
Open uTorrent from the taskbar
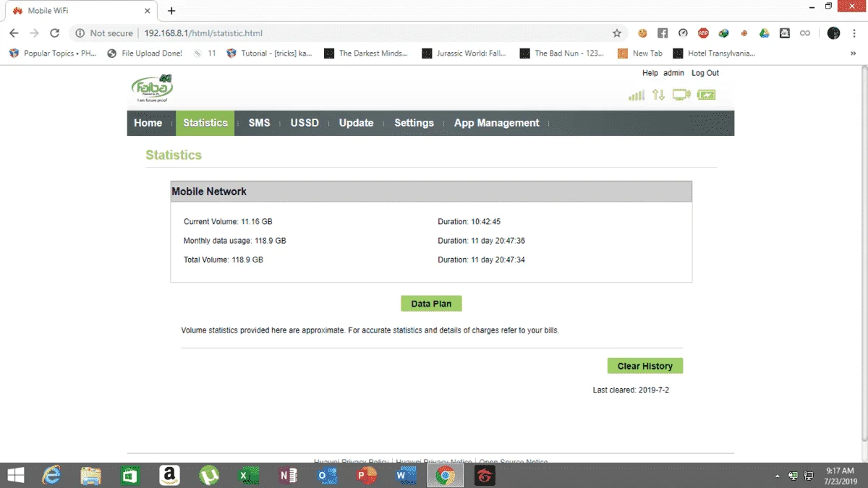(x=209, y=475)
